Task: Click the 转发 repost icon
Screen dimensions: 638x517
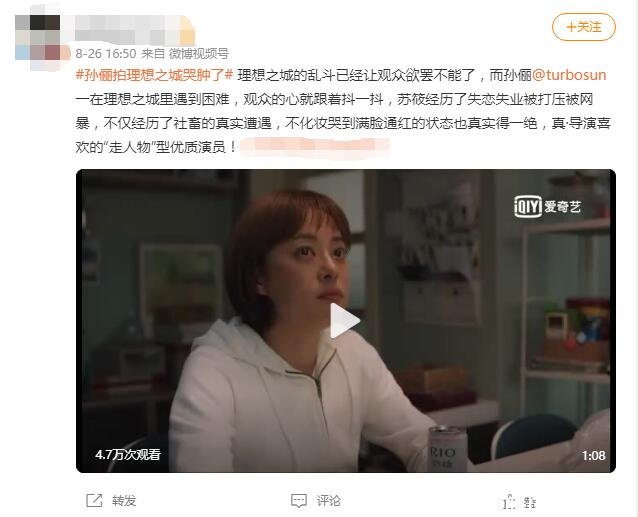Action: (x=94, y=500)
